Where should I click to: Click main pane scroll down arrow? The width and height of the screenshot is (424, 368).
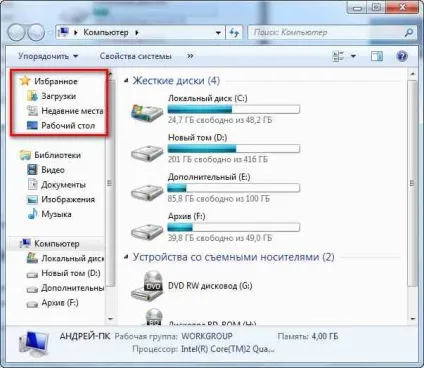(x=413, y=319)
